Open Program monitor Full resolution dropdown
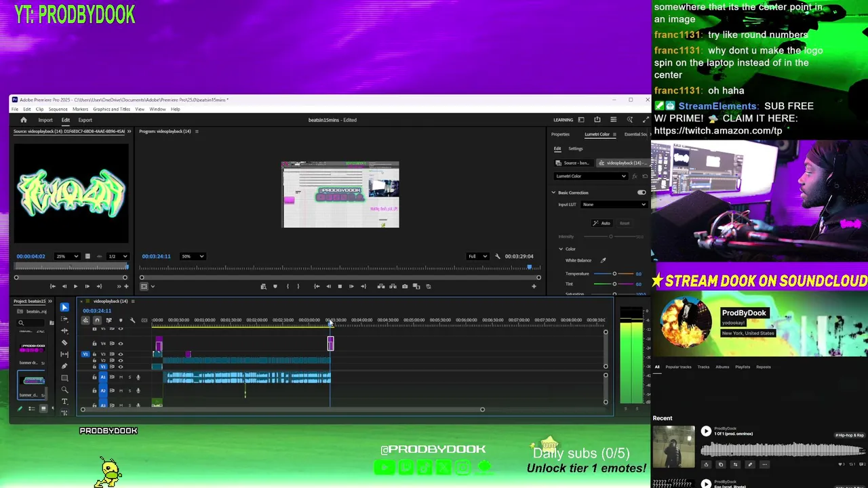This screenshot has height=488, width=868. point(477,256)
